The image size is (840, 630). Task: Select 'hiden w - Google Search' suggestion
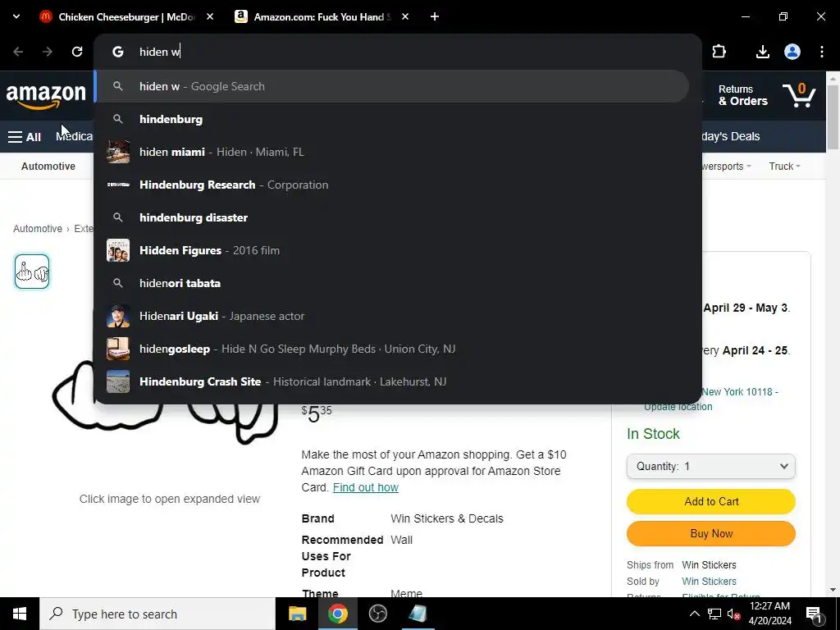[x=391, y=86]
